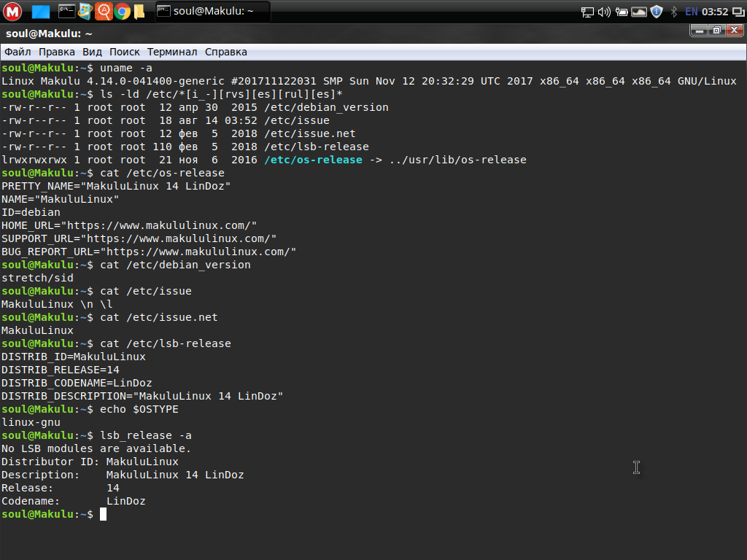Screen dimensions: 747x560
Task: Click the 'echo $OSTYPE' command
Action: coord(139,409)
